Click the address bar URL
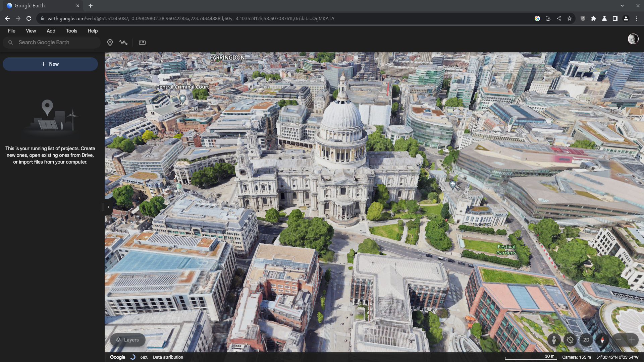Viewport: 644px width, 362px height. pyautogui.click(x=191, y=18)
